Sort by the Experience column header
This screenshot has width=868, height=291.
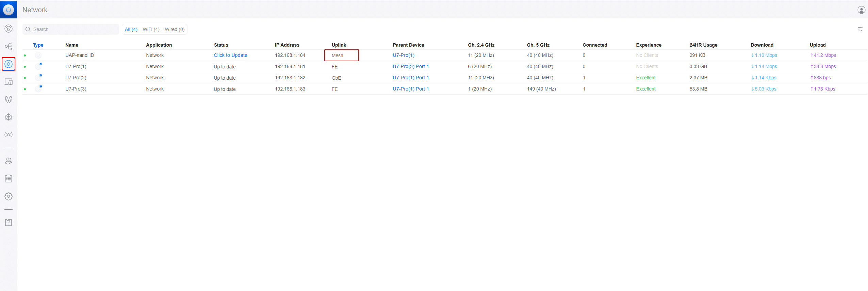649,45
